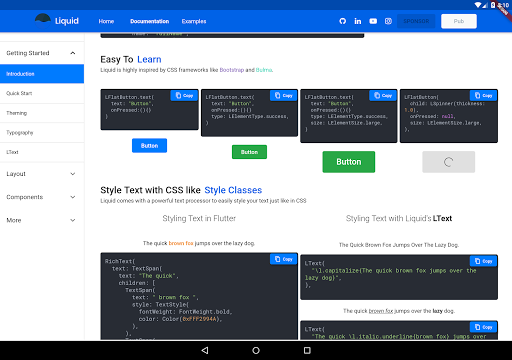This screenshot has width=512, height=360.
Task: Click the small blue Button demo
Action: coord(149,146)
